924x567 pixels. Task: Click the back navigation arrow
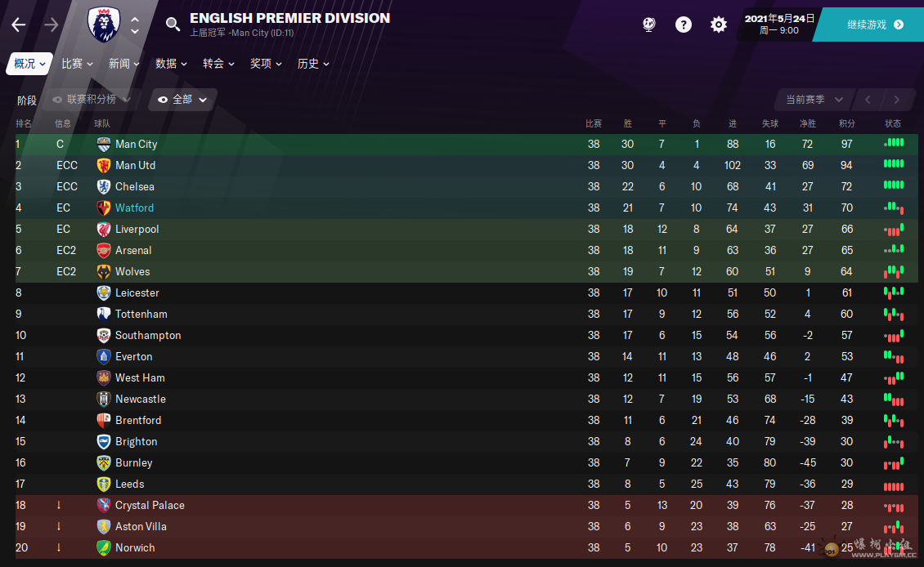coord(19,25)
